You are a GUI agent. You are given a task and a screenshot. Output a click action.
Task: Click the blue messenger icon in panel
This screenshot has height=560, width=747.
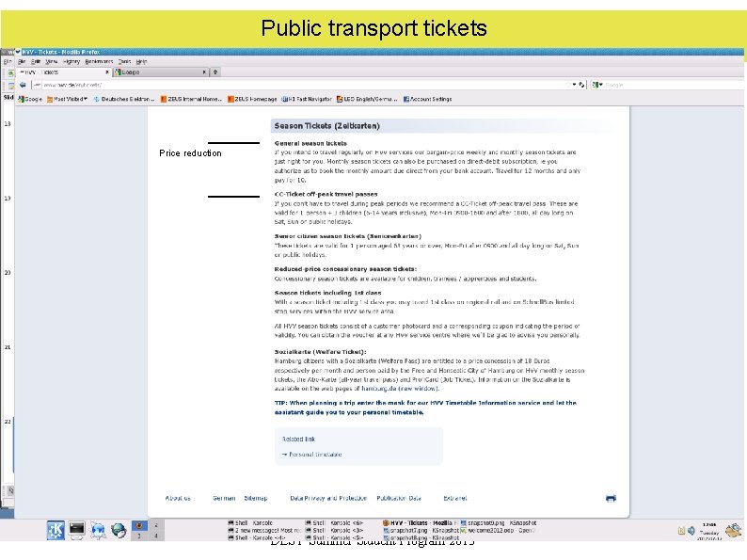click(x=98, y=530)
